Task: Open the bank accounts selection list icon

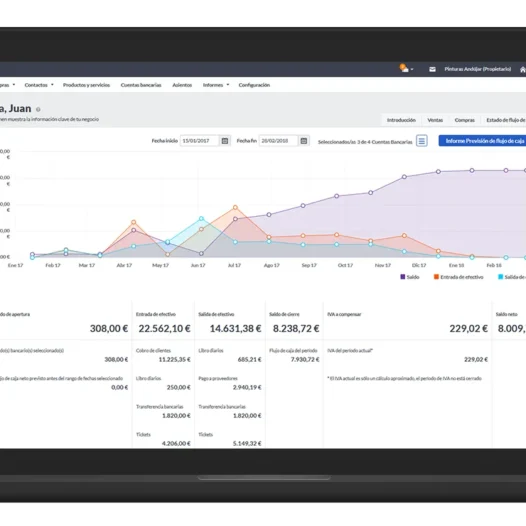Action: click(422, 141)
